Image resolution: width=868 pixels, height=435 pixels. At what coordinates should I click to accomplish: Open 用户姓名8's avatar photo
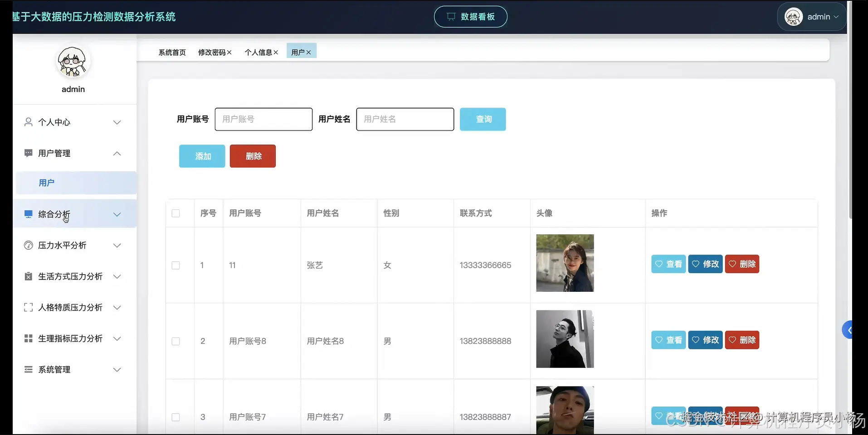(565, 339)
